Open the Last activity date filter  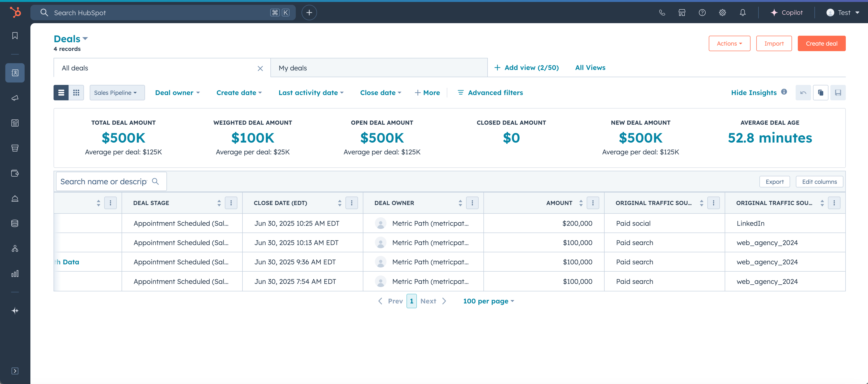coord(311,93)
